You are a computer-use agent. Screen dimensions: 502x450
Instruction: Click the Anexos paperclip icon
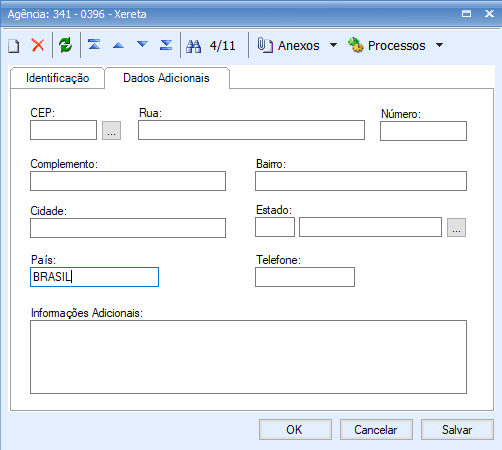click(265, 45)
